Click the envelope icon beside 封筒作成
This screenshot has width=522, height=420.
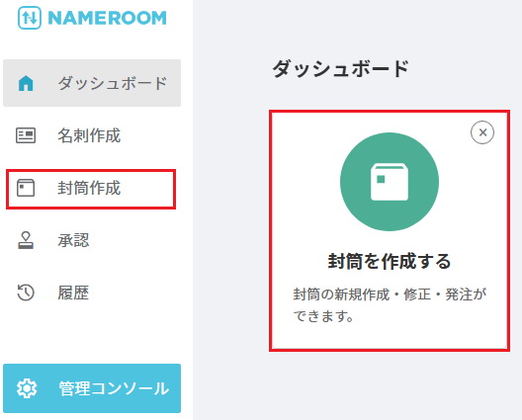pyautogui.click(x=26, y=188)
